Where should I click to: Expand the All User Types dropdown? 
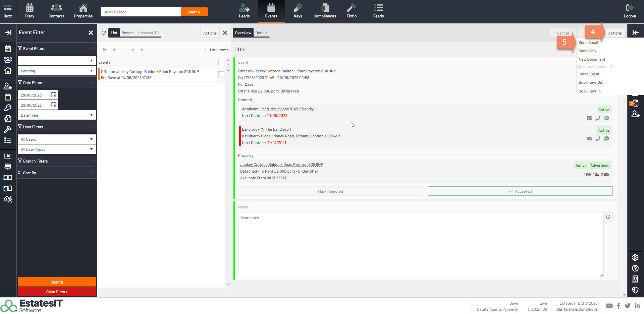[x=56, y=149]
